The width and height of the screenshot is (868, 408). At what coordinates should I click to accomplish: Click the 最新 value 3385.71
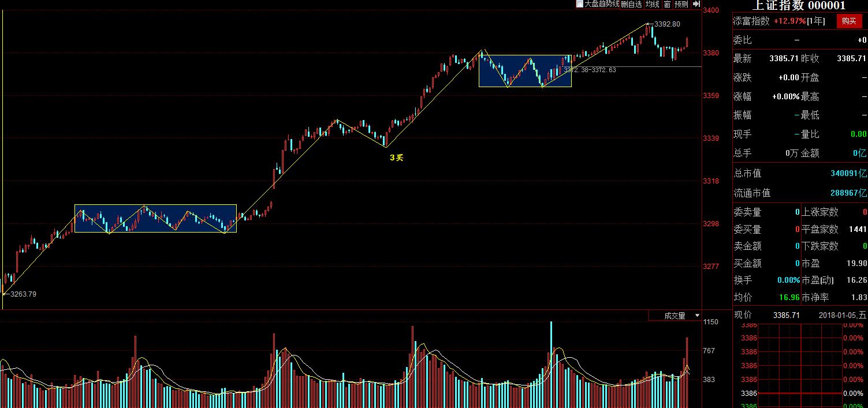[784, 59]
